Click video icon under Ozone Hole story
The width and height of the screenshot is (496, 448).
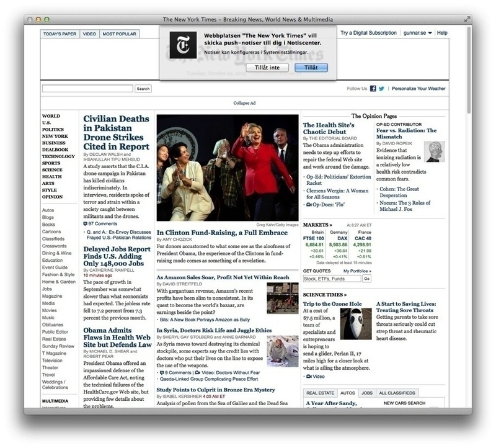click(308, 376)
